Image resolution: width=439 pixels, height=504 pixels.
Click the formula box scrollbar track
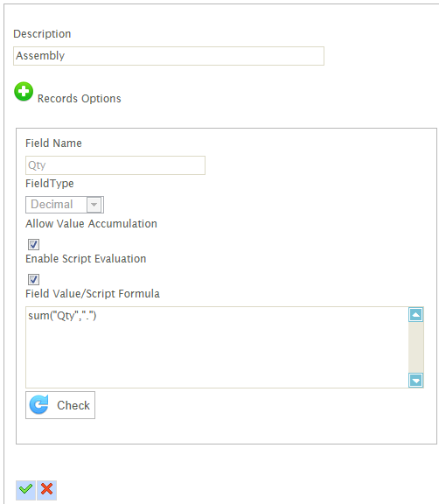coord(416,347)
